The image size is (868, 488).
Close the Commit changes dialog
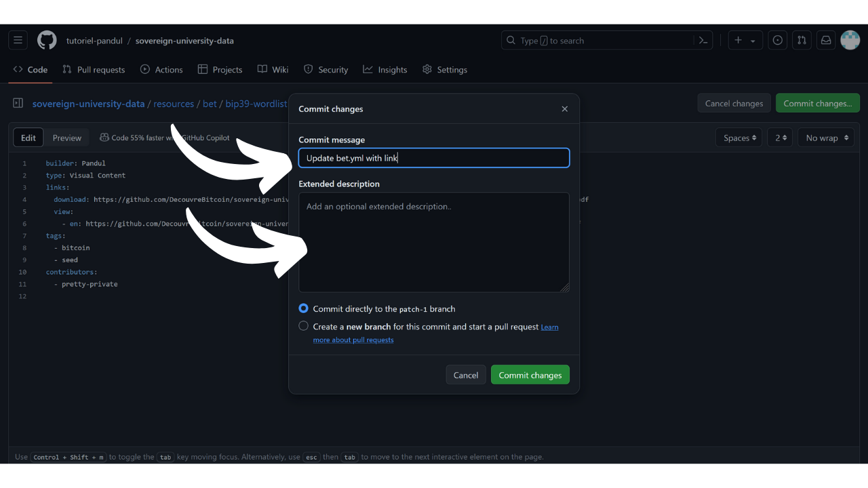point(564,109)
